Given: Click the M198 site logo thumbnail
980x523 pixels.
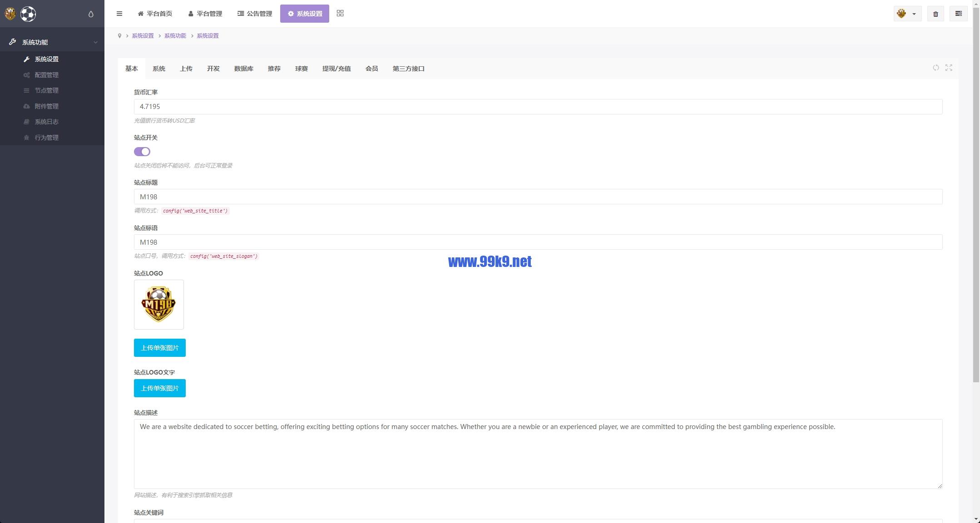Looking at the screenshot, I should [x=159, y=305].
